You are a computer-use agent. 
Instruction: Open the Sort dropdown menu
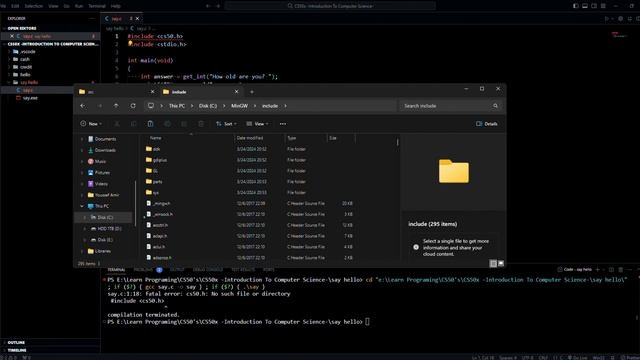coord(226,124)
